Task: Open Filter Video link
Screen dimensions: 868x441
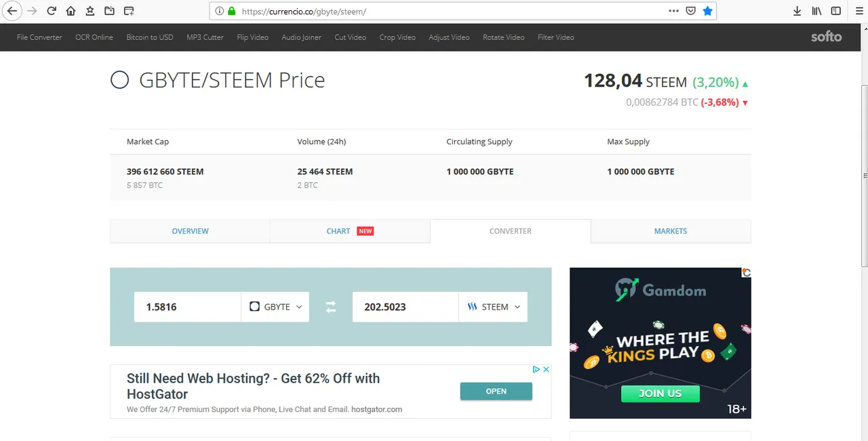Action: (x=555, y=37)
